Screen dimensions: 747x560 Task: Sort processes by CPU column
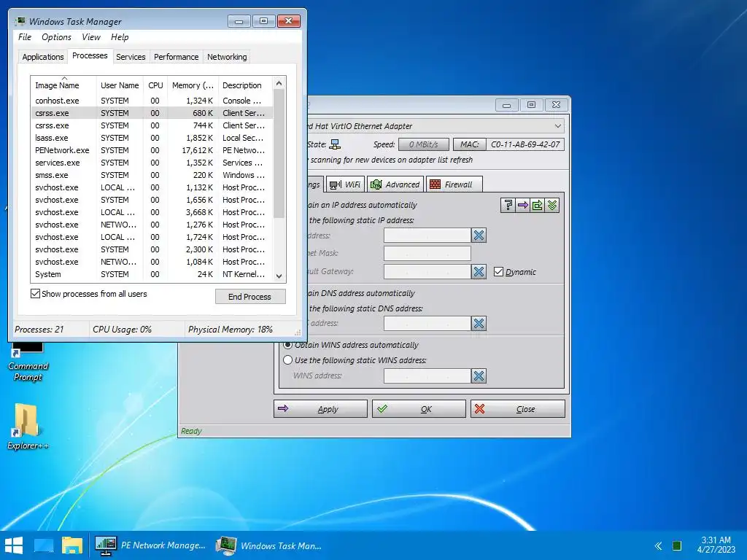[155, 85]
